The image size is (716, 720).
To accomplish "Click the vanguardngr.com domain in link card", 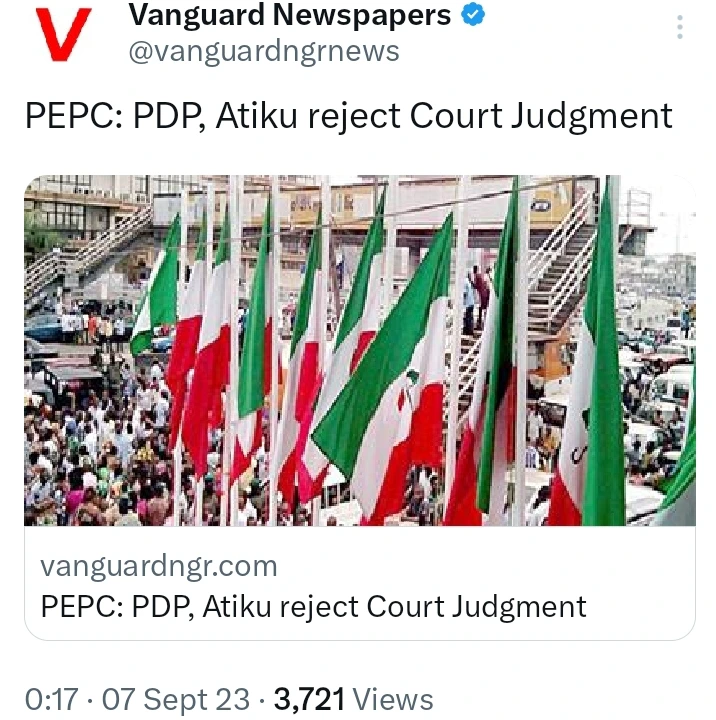I will pos(159,566).
